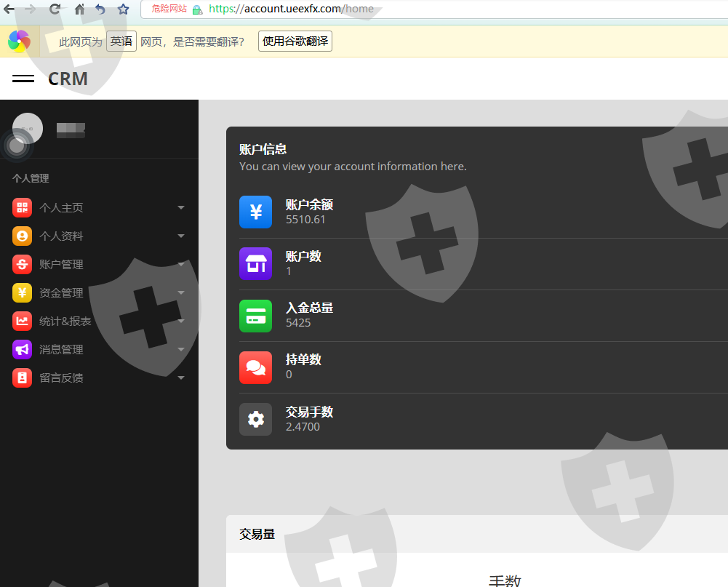Open the 统计&报表 sidebar menu item
This screenshot has width=728, height=587.
(x=65, y=322)
